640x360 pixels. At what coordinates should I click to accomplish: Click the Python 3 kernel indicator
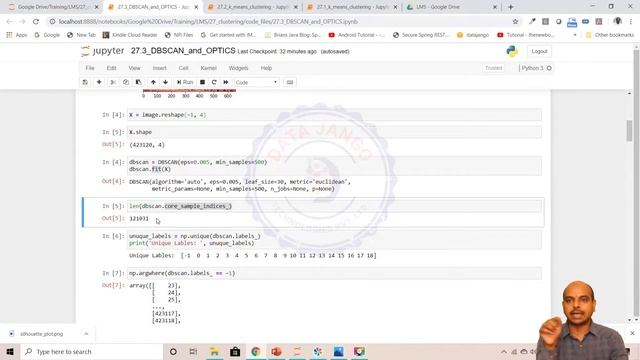536,68
